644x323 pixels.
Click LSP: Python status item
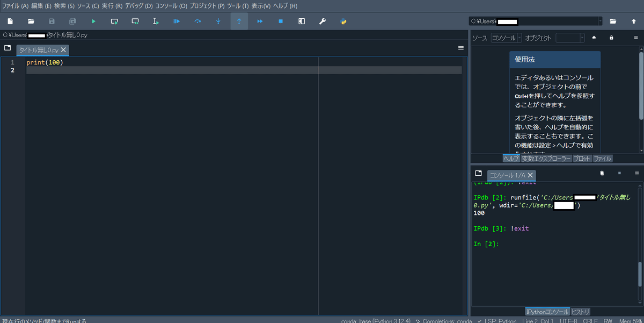click(x=496, y=321)
